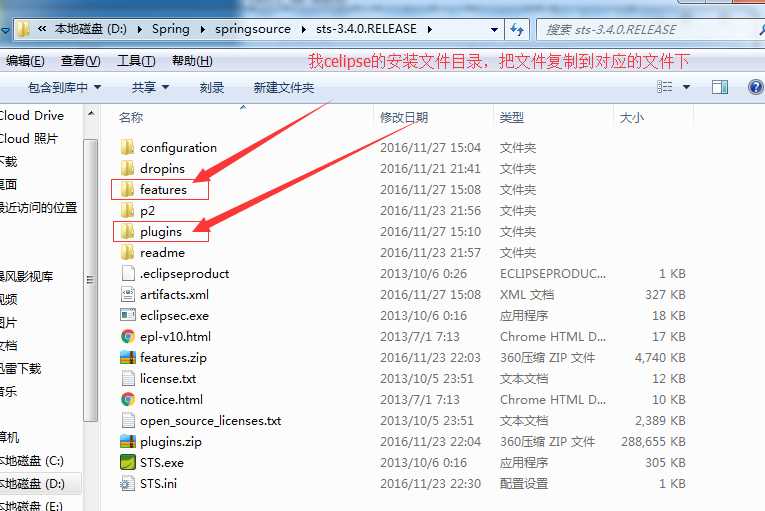Viewport: 765px width, 511px height.
Task: Expand the address bar history dropdown
Action: (494, 29)
